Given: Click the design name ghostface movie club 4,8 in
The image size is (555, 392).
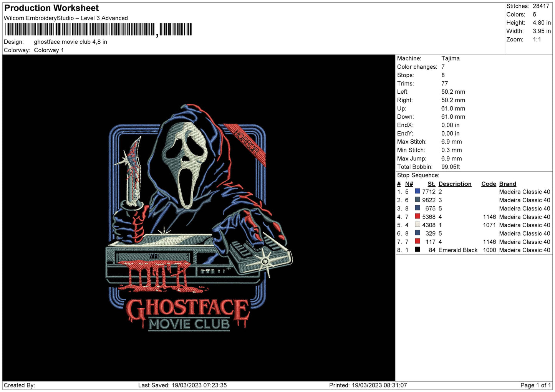Looking at the screenshot, I should coord(71,42).
